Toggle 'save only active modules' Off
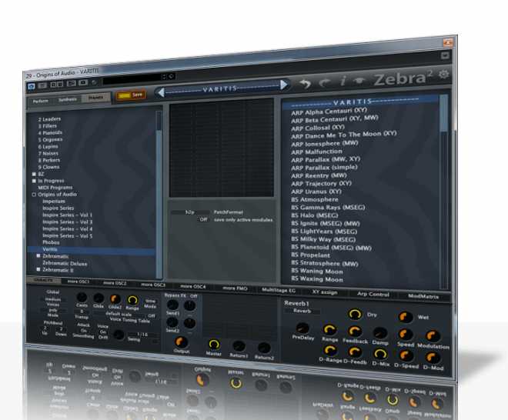The image size is (508, 420). (203, 219)
